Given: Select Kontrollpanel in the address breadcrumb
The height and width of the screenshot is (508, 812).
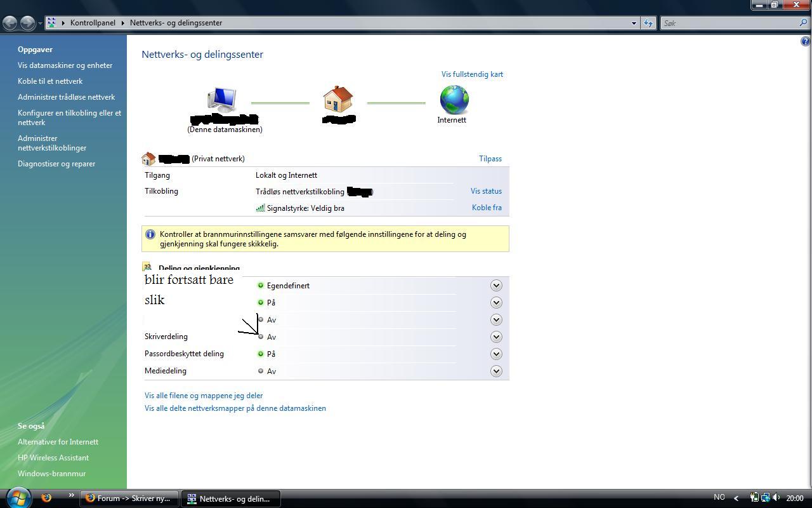Looking at the screenshot, I should [x=93, y=23].
